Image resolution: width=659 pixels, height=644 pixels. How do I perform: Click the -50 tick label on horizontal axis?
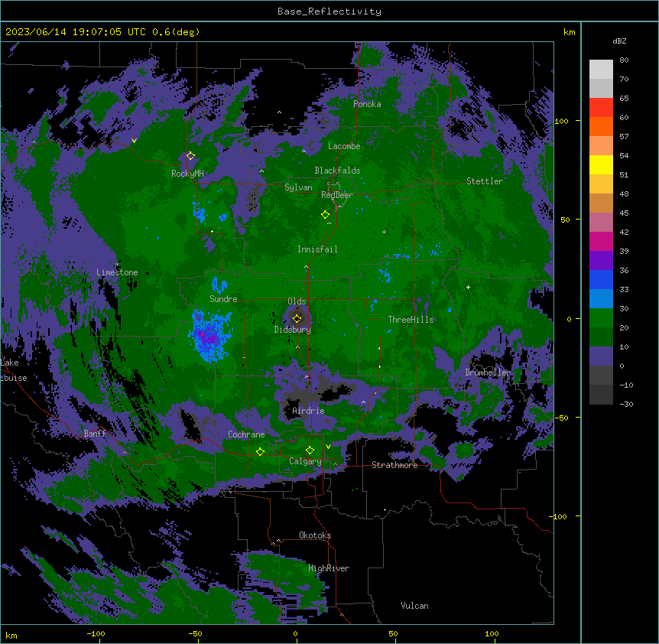click(x=195, y=633)
